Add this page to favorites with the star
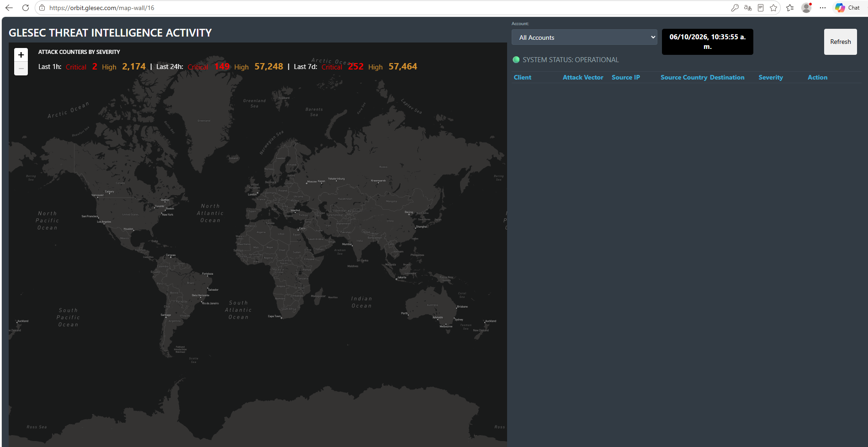The width and height of the screenshot is (868, 447). point(773,8)
